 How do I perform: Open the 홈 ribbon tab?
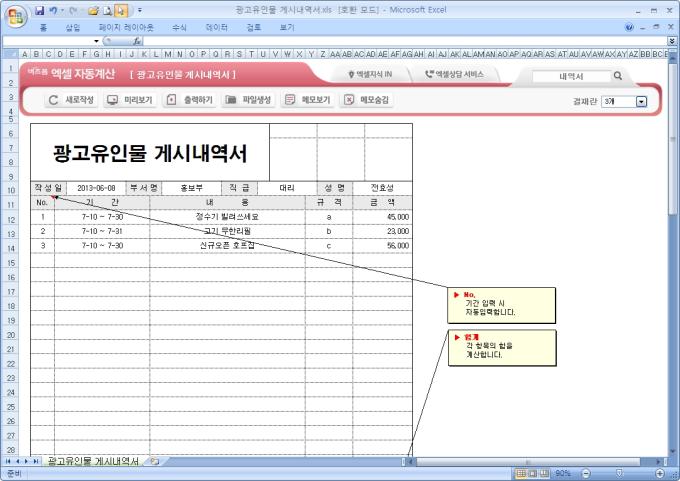click(43, 28)
